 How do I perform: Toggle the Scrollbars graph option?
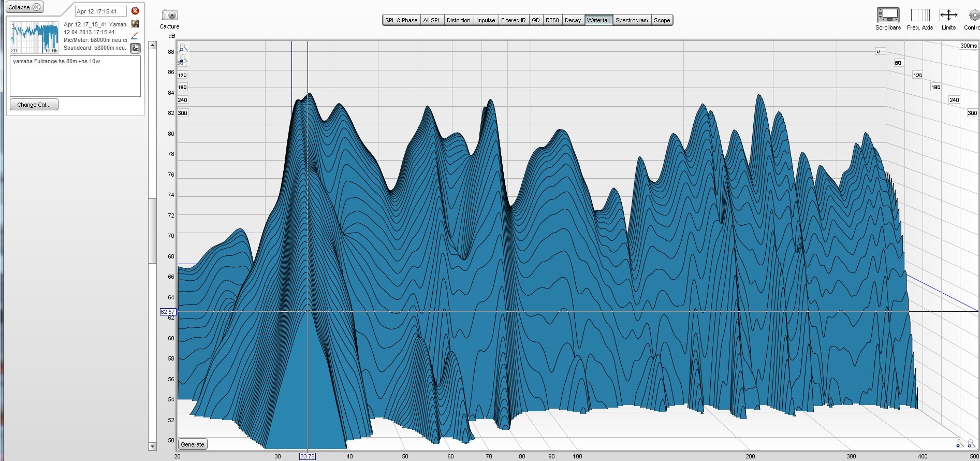[x=888, y=15]
